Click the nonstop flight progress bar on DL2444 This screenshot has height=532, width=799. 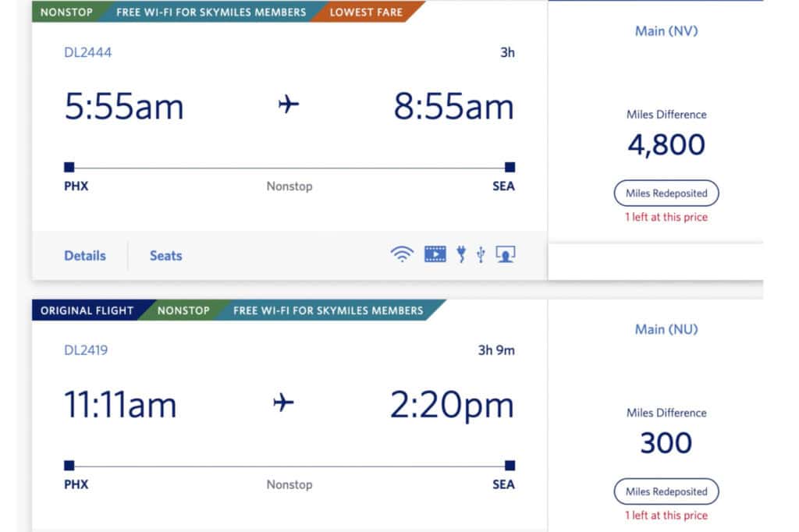tap(289, 166)
